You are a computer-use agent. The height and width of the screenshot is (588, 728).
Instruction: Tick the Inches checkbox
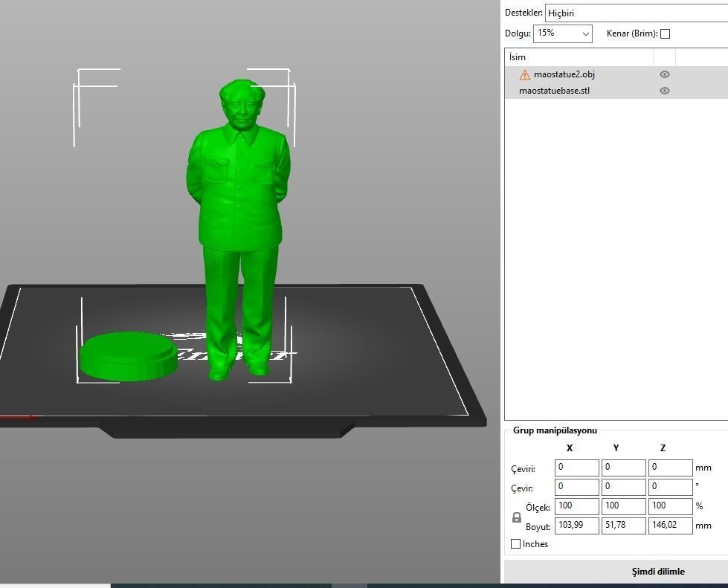click(x=515, y=544)
